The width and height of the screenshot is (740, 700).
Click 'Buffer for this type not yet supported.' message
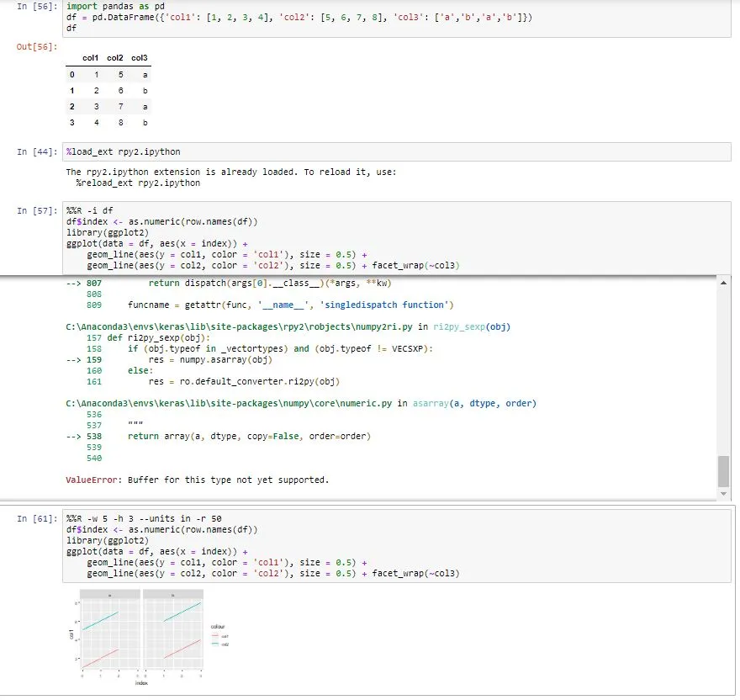[x=228, y=480]
